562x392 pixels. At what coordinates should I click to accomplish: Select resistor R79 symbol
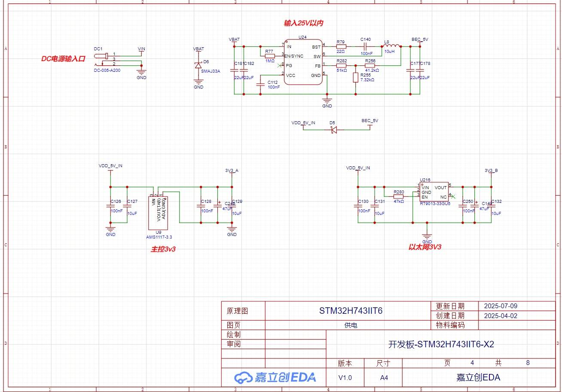click(341, 46)
